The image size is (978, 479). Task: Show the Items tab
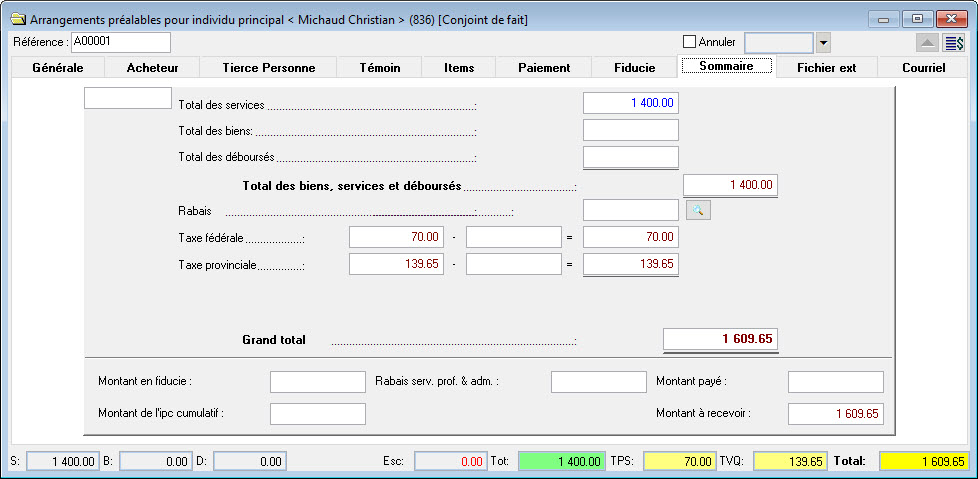tap(458, 68)
